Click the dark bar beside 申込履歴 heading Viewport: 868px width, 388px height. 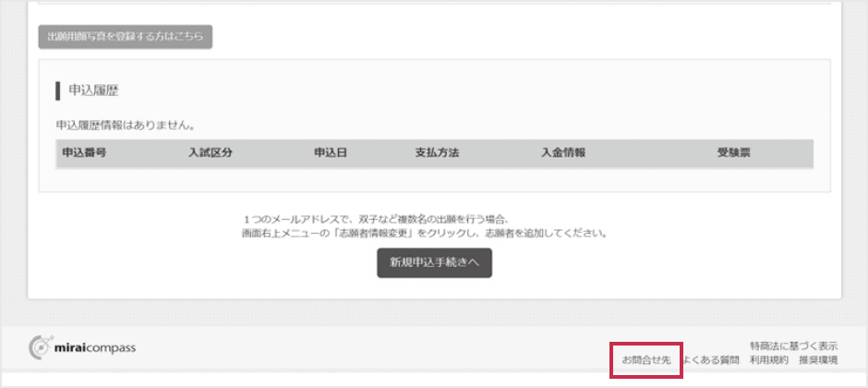57,91
